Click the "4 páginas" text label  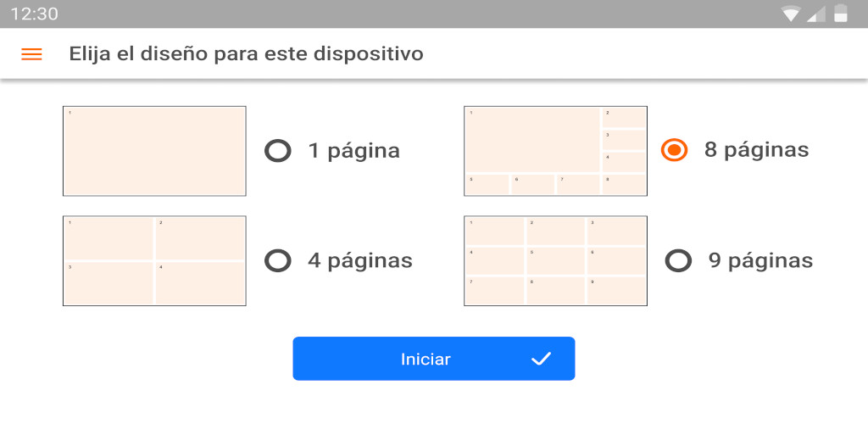tap(359, 260)
